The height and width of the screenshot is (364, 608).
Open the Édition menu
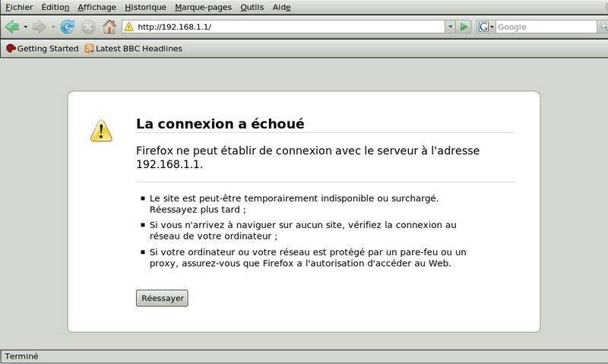pyautogui.click(x=55, y=7)
